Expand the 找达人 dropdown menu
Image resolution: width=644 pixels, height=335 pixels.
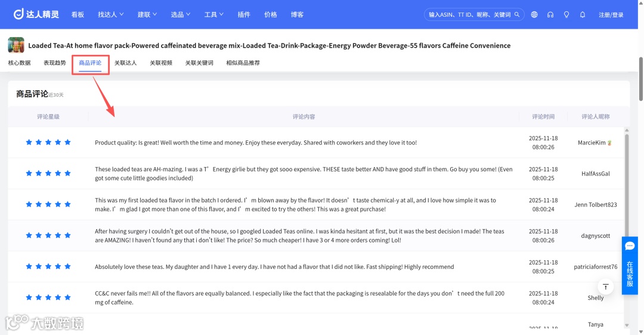110,14
